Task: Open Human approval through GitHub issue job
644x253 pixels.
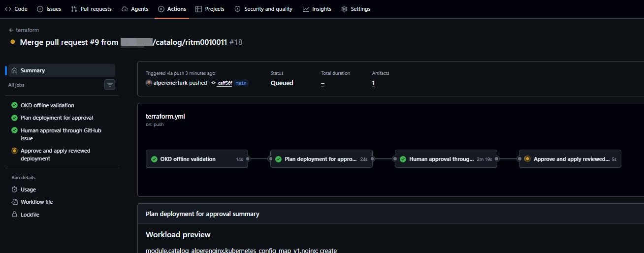Action: 62,134
